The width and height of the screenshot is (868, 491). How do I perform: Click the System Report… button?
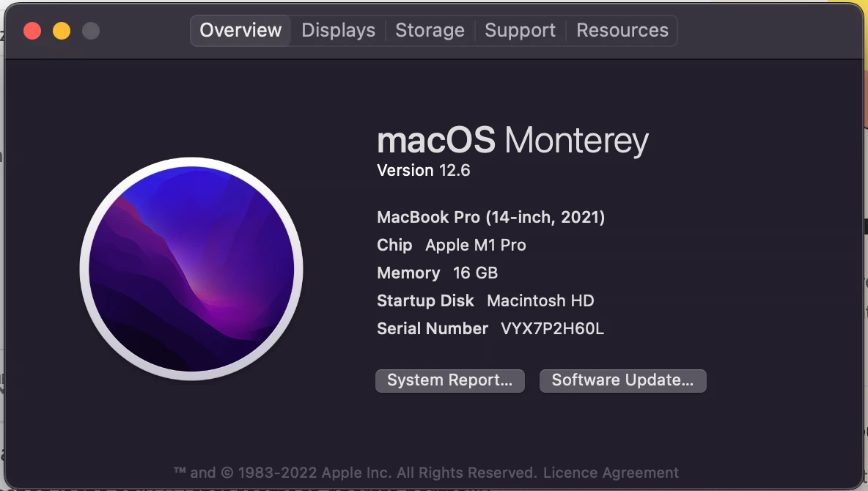(x=449, y=381)
